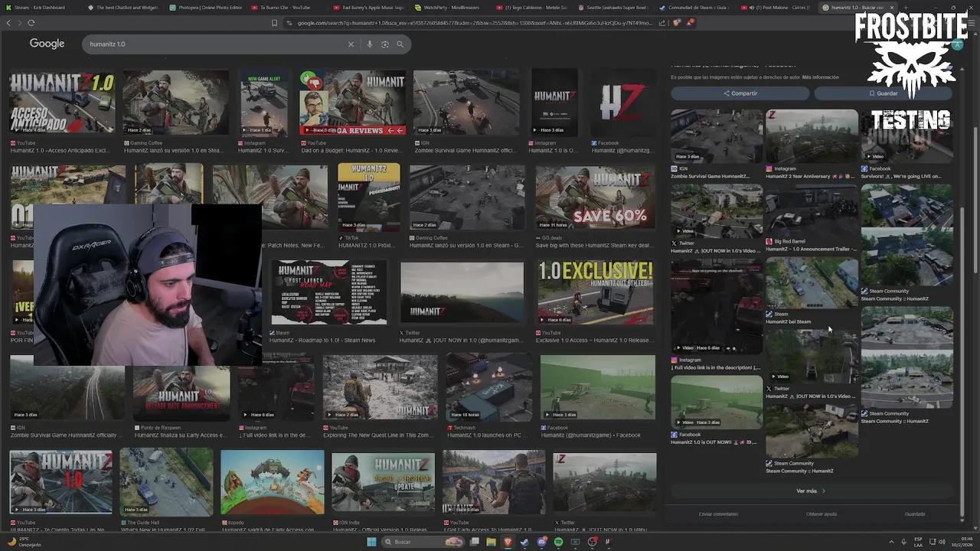The width and height of the screenshot is (980, 551).
Task: Switch to Photopea Online Photo Editor tab
Action: point(205,7)
